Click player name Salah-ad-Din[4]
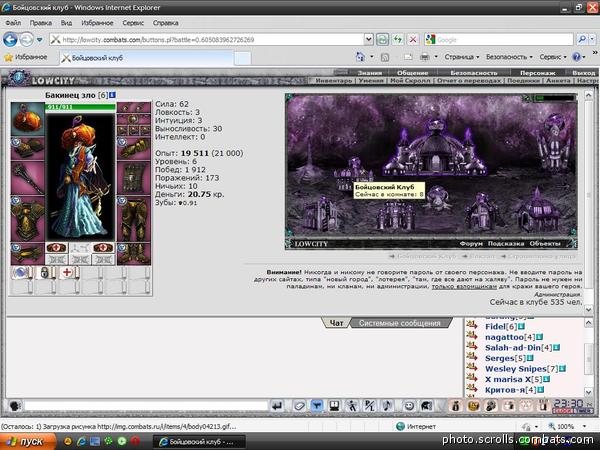This screenshot has width=600, height=450. coord(518,348)
